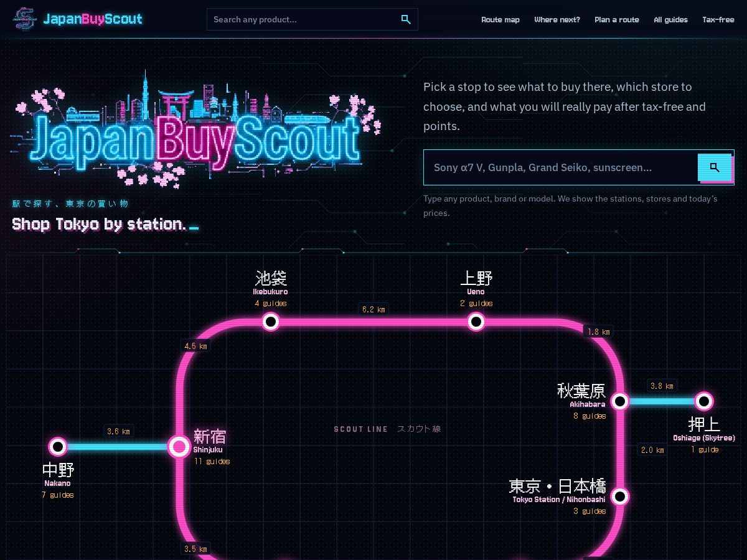The width and height of the screenshot is (747, 560).
Task: Open the Plan a route page
Action: coord(617,19)
